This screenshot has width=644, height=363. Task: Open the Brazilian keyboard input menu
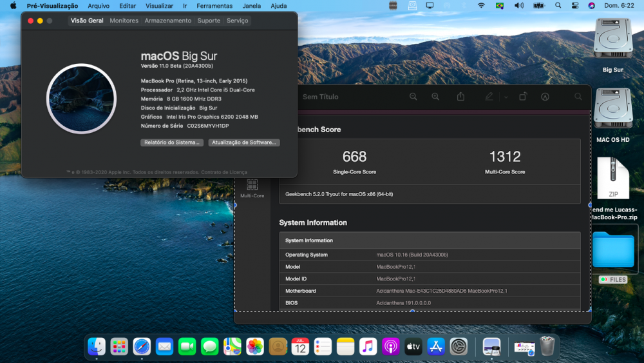(x=500, y=6)
